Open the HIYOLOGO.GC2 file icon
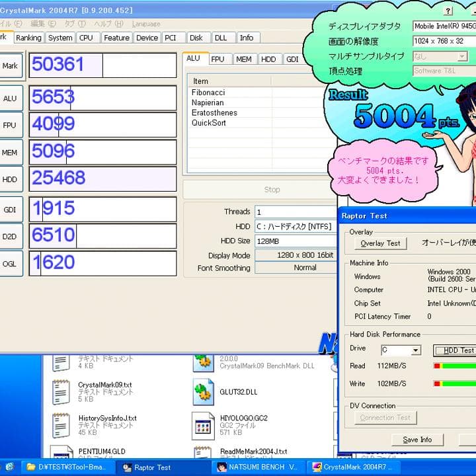The width and height of the screenshot is (476, 476). point(203,426)
